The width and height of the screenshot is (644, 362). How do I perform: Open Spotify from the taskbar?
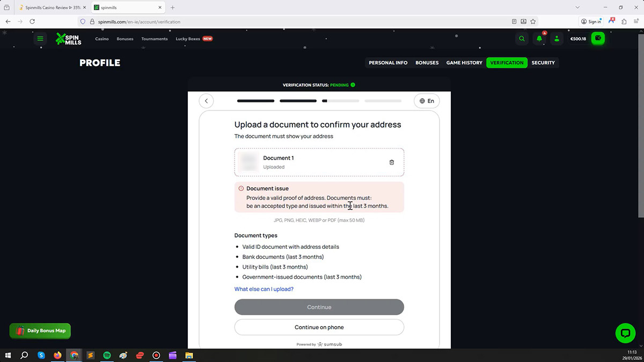pyautogui.click(x=107, y=355)
